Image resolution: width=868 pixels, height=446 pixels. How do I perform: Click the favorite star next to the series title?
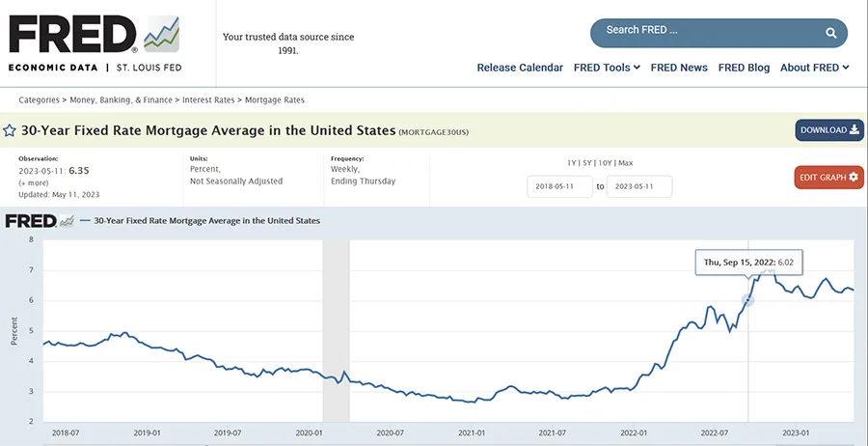click(10, 130)
